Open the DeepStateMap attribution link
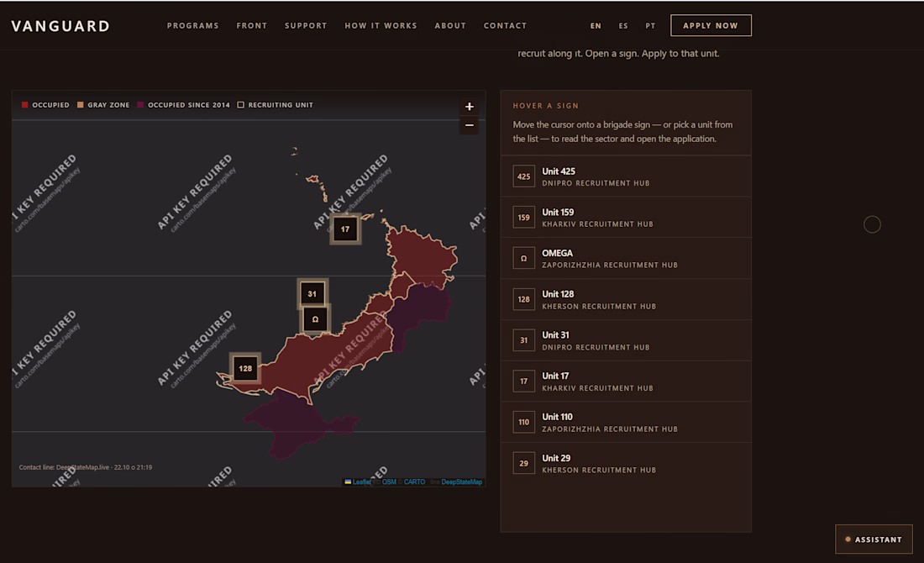Screen dimensions: 924x563 (x=461, y=482)
